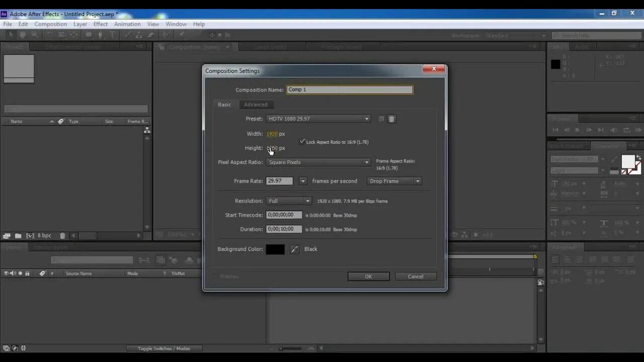The width and height of the screenshot is (644, 362).
Task: Click the white fill color swatch in Character panel
Action: tap(628, 161)
